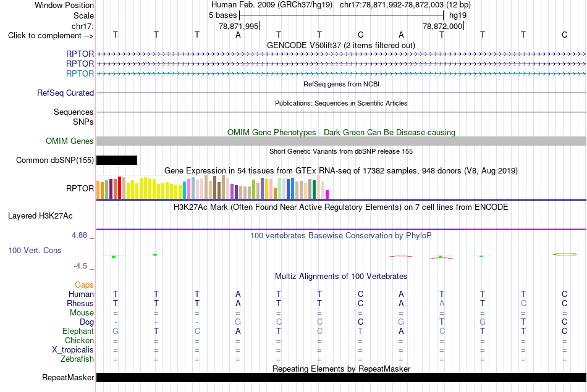The width and height of the screenshot is (587, 392).
Task: Open the 100 Vert. Cons track label
Action: [35, 250]
